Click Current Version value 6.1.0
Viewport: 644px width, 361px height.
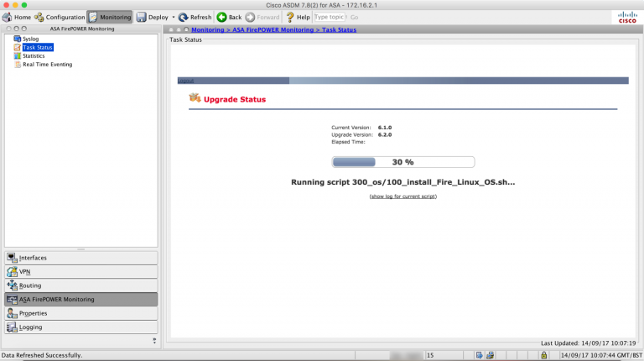[x=384, y=128]
